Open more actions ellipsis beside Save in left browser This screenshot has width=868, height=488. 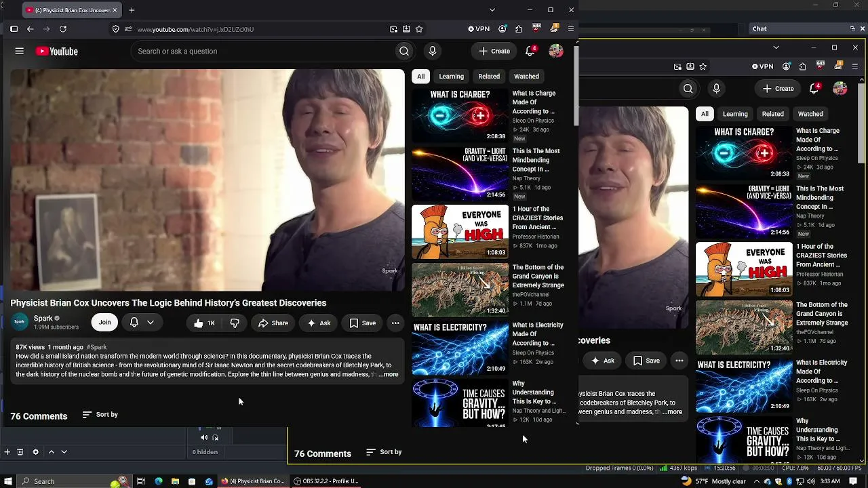coord(395,323)
